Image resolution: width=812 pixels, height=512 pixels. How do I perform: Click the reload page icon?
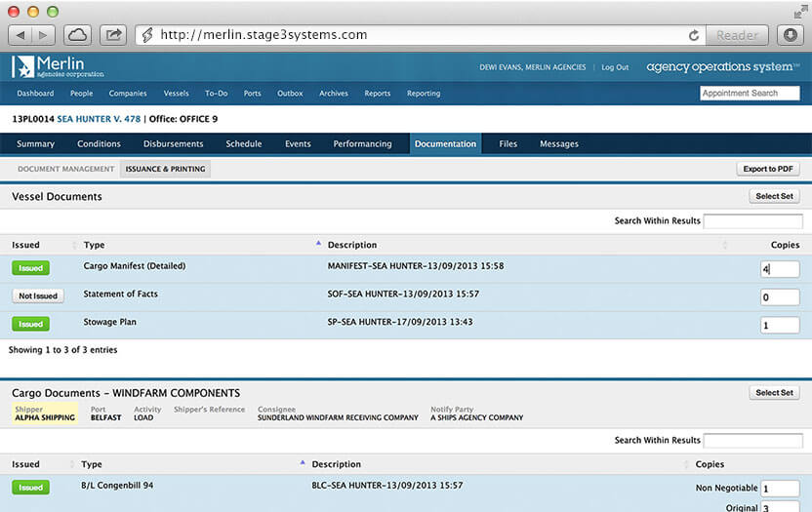click(694, 35)
